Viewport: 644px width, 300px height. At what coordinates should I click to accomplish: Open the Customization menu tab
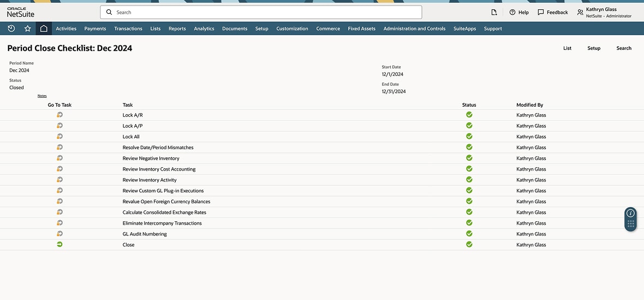[292, 28]
